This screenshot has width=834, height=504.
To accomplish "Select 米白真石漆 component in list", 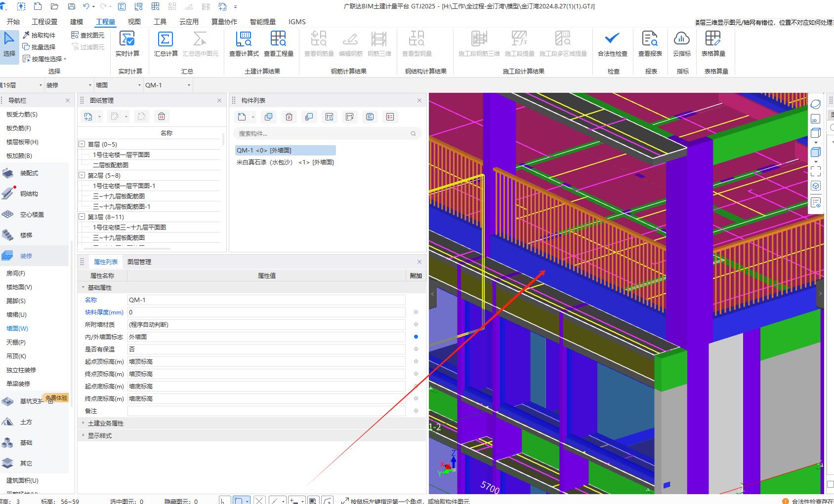I will point(285,162).
